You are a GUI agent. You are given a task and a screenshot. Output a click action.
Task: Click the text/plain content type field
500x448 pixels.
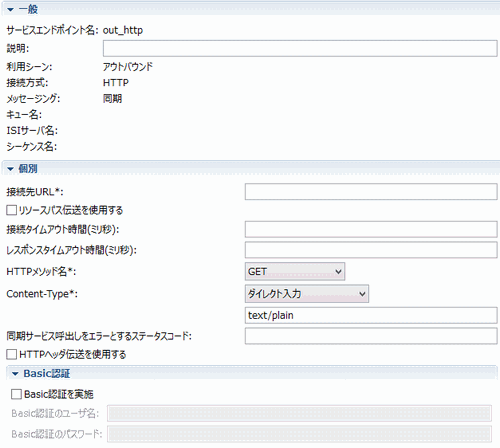pyautogui.click(x=371, y=315)
